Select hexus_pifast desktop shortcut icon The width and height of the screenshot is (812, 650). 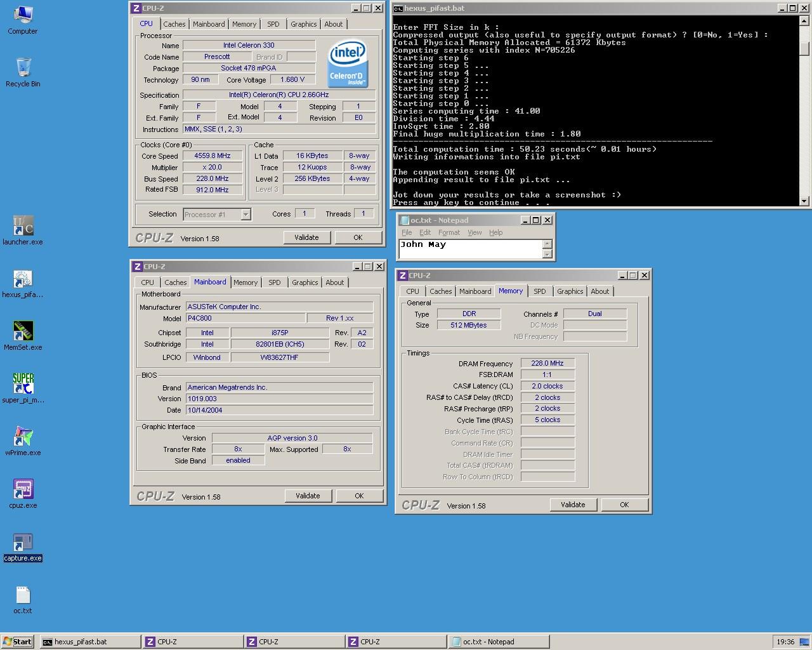point(23,283)
